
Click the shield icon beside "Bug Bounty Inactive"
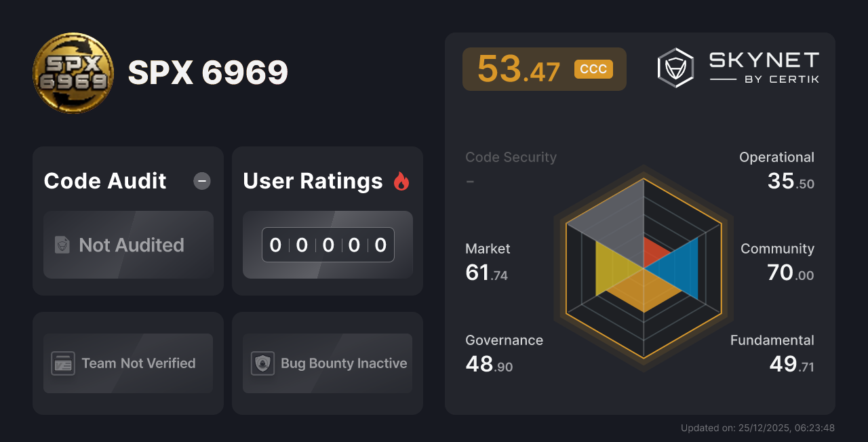263,363
